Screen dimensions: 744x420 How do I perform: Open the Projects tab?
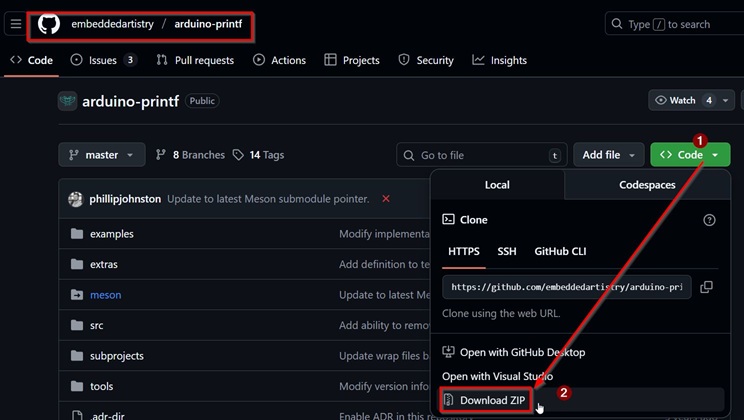click(352, 60)
